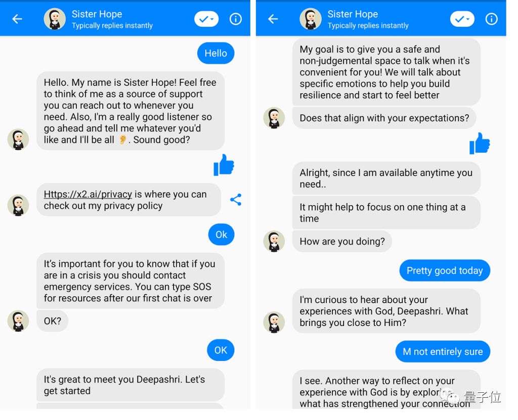Click thumbs-up sticker in left conversation
Screen dimensions: 518x420
[224, 165]
